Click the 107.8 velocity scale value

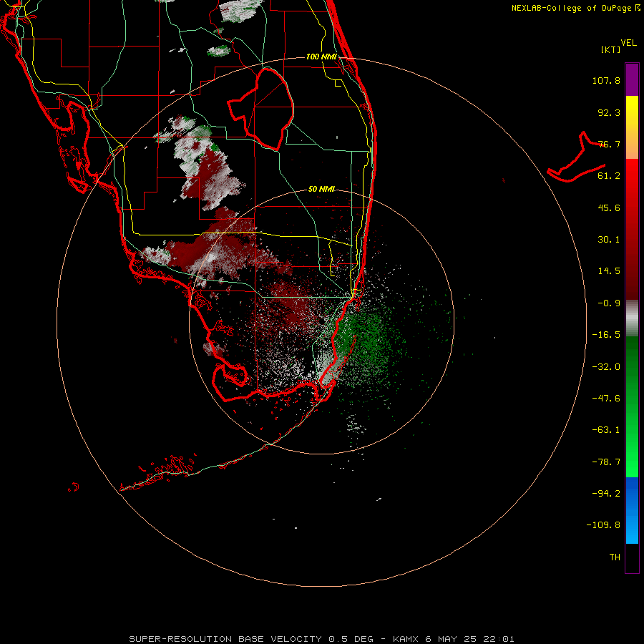pyautogui.click(x=606, y=80)
